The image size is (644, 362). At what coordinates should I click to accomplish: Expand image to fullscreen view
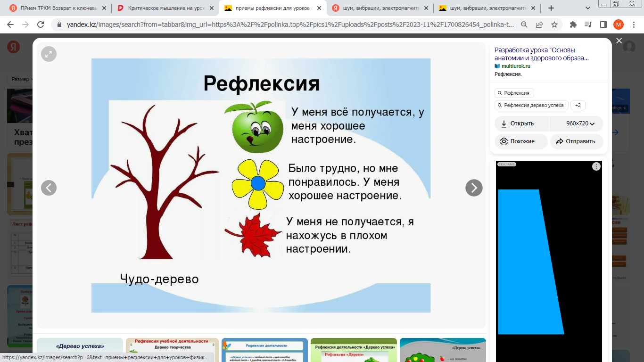[x=49, y=54]
